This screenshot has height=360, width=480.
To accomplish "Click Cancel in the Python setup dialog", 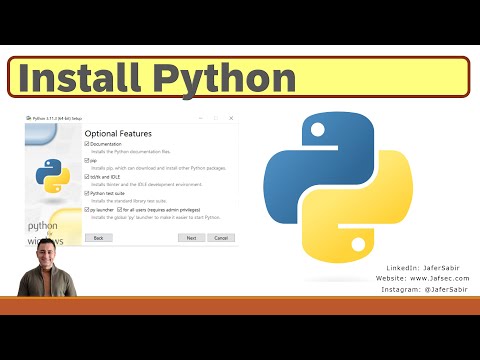I will [221, 238].
